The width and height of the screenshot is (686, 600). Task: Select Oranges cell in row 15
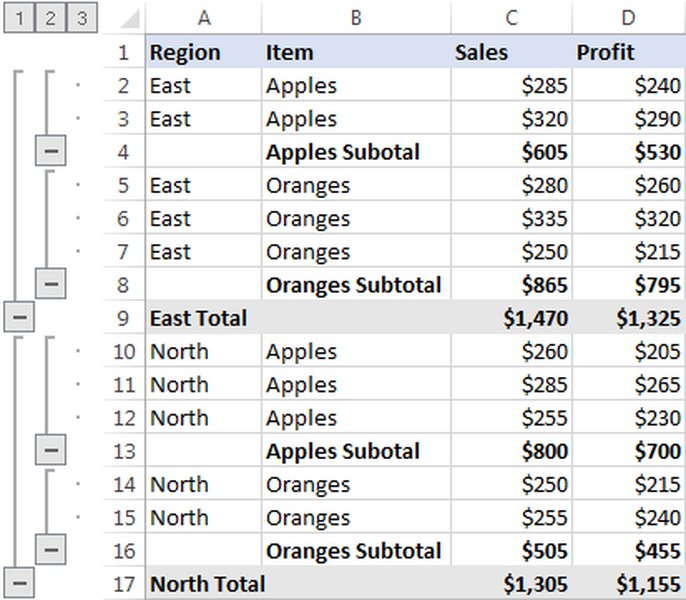356,517
